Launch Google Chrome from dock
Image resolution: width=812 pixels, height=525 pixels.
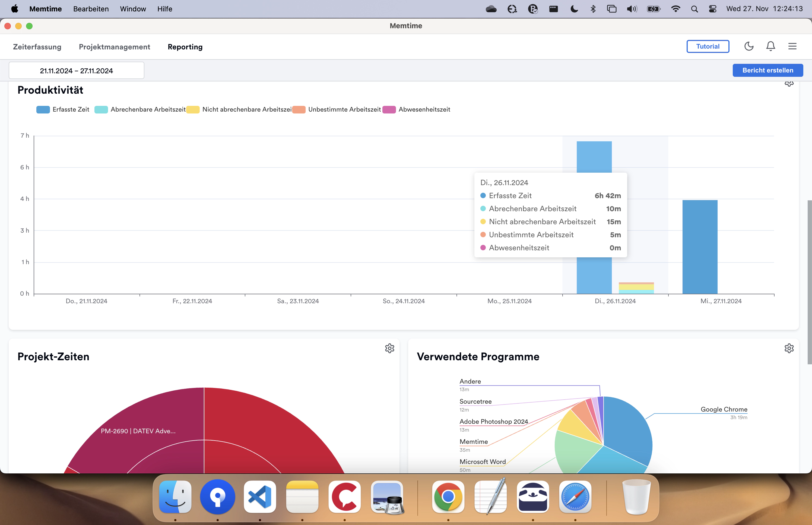pyautogui.click(x=448, y=497)
